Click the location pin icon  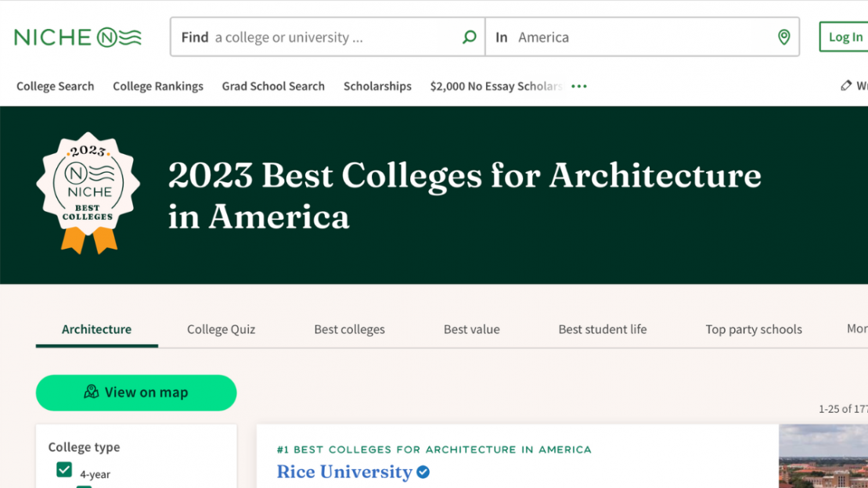[x=783, y=37]
